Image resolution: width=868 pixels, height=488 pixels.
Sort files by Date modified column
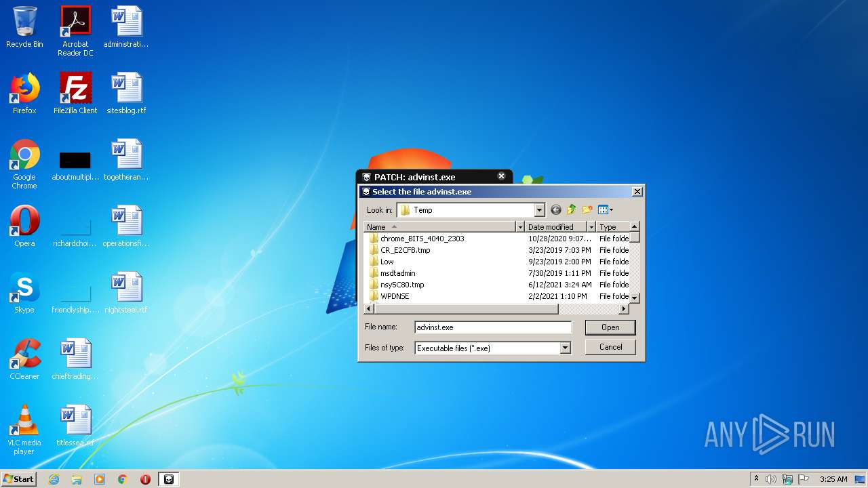coord(556,227)
